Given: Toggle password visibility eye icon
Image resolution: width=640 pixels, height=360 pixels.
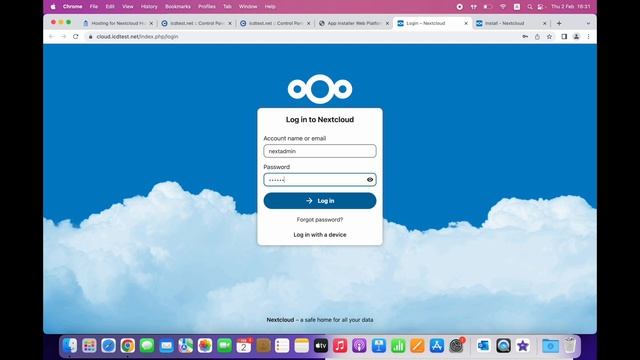Looking at the screenshot, I should 370,180.
